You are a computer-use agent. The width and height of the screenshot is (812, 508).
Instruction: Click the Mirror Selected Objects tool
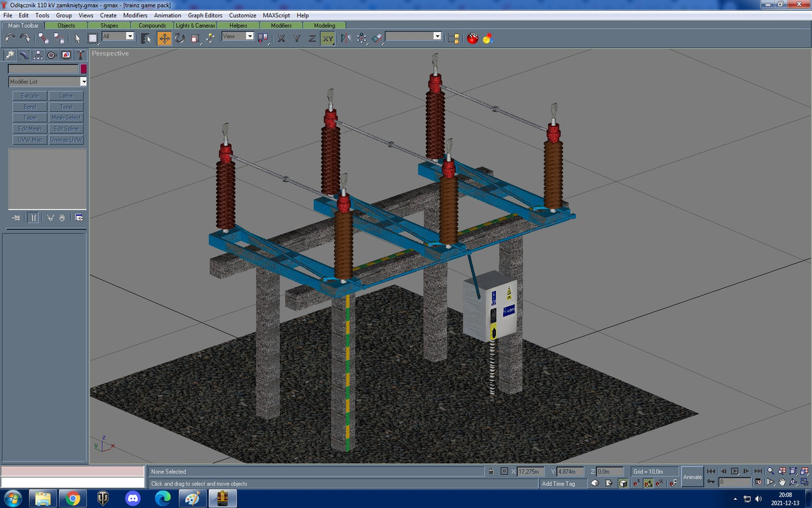click(346, 38)
